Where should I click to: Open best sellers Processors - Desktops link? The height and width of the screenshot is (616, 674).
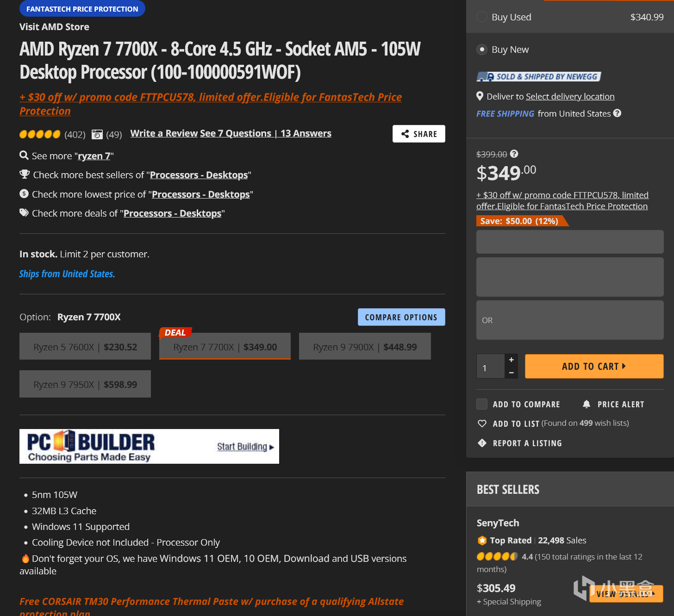pyautogui.click(x=199, y=175)
